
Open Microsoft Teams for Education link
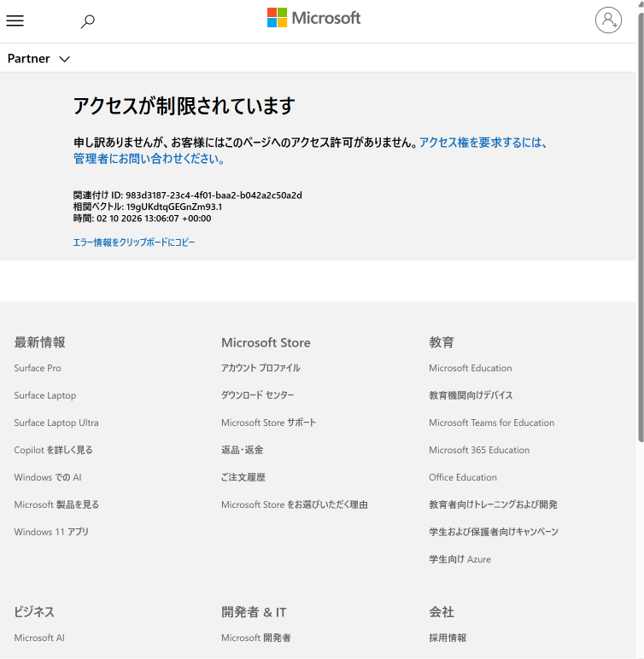492,423
